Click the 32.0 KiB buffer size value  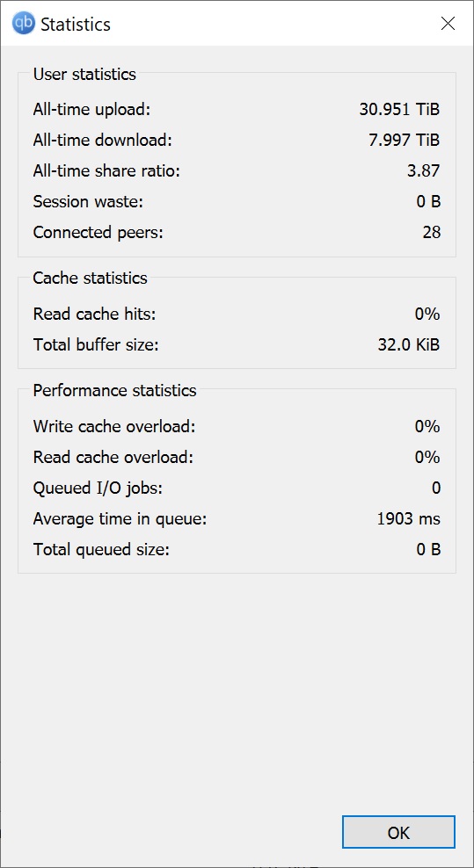[409, 345]
